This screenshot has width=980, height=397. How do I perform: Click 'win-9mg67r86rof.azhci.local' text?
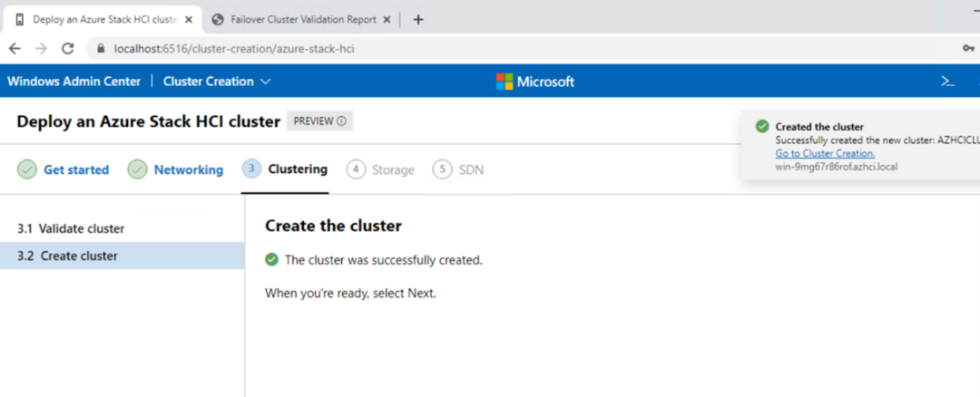coord(837,167)
